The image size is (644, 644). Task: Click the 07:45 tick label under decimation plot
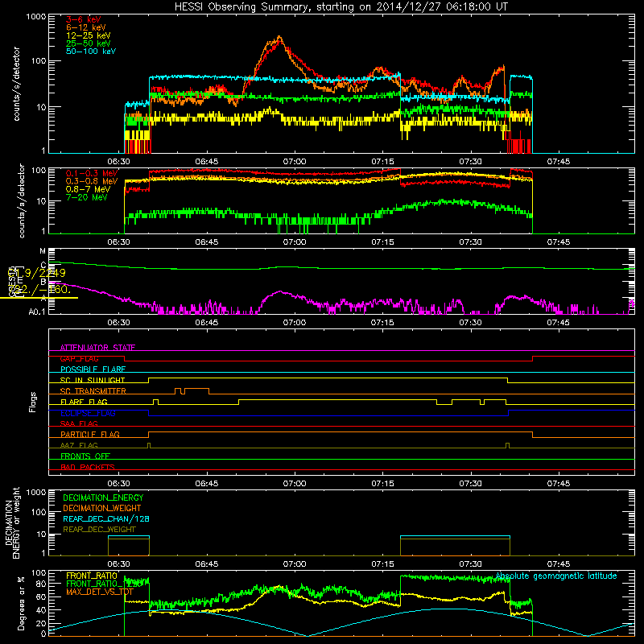point(558,564)
